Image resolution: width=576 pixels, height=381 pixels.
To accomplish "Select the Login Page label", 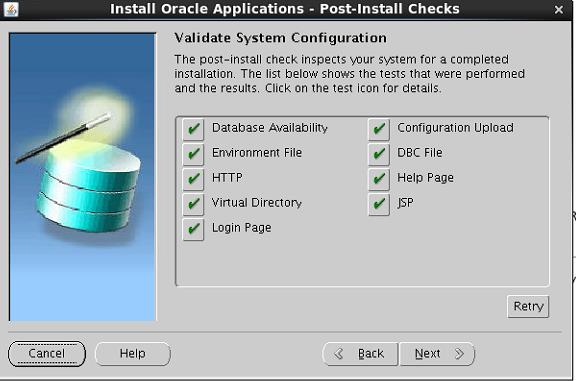I will click(x=241, y=228).
